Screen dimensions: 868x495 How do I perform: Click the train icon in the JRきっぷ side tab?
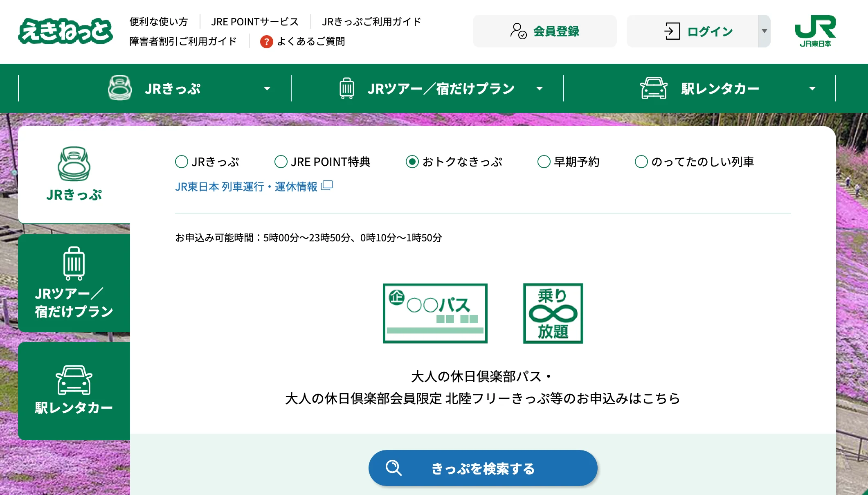(74, 164)
